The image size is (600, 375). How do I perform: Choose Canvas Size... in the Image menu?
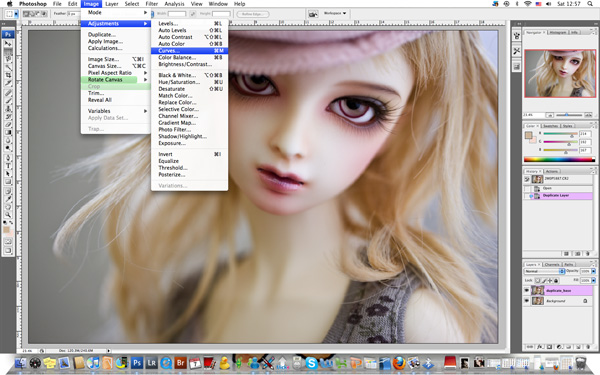point(116,66)
